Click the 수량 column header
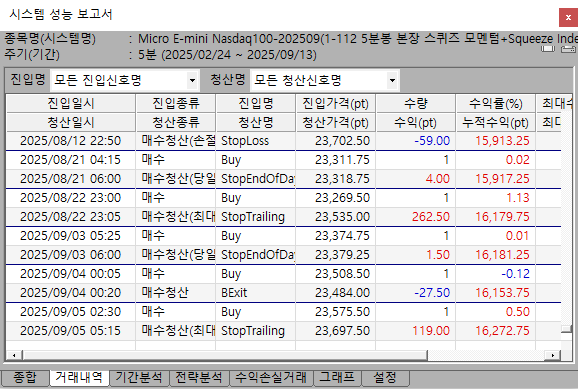The width and height of the screenshot is (578, 389). point(416,103)
